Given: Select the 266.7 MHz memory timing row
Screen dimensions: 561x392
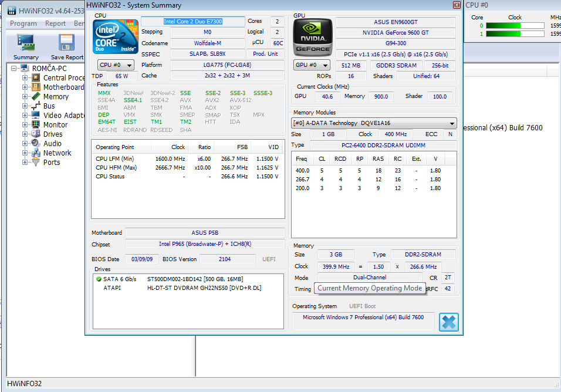Looking at the screenshot, I should coord(374,179).
